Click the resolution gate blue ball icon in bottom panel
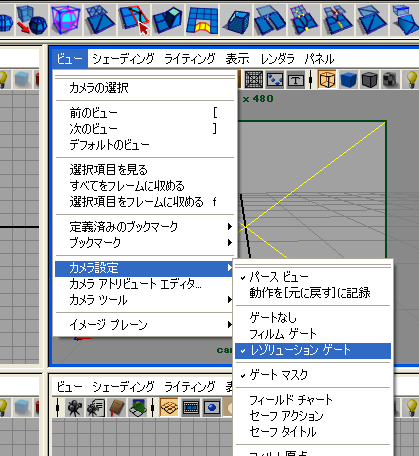 212,407
